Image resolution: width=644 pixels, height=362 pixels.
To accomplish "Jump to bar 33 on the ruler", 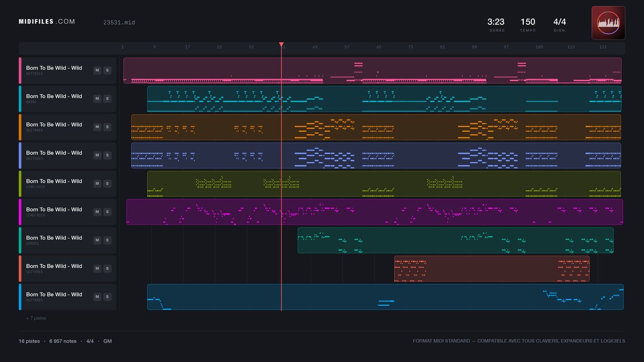I will click(251, 47).
